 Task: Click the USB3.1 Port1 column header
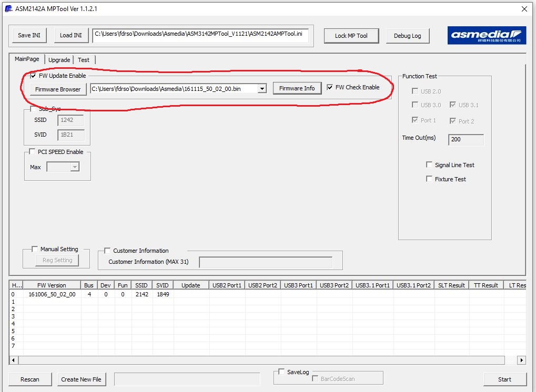(373, 285)
